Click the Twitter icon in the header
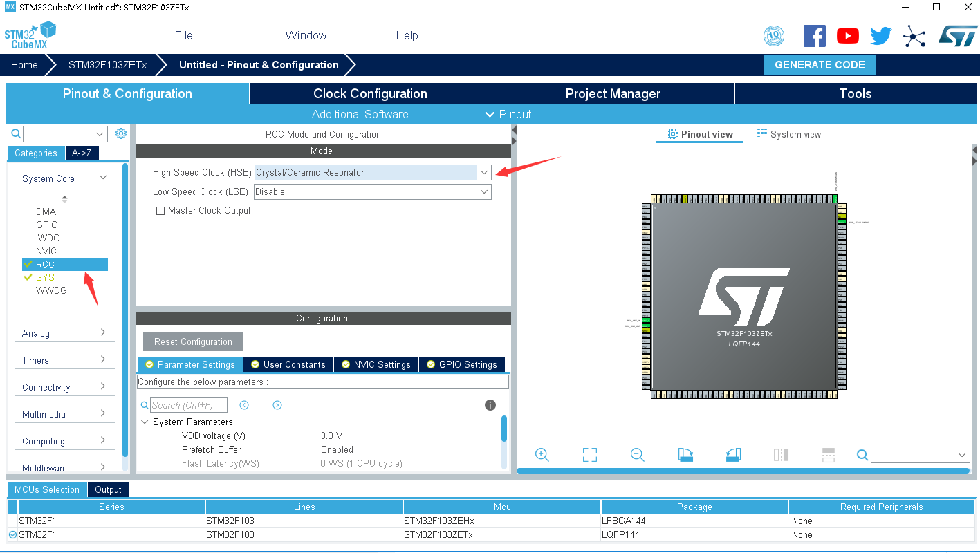980x553 pixels. point(880,35)
